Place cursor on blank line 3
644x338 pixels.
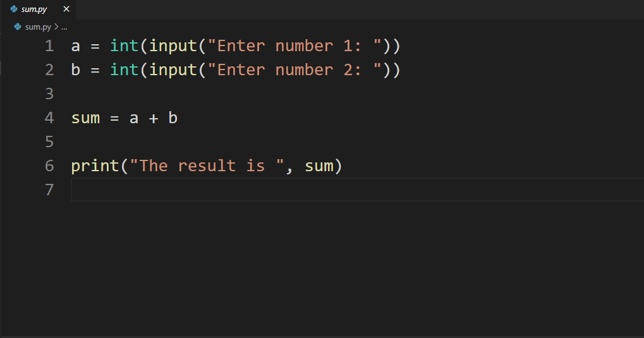[x=357, y=94]
